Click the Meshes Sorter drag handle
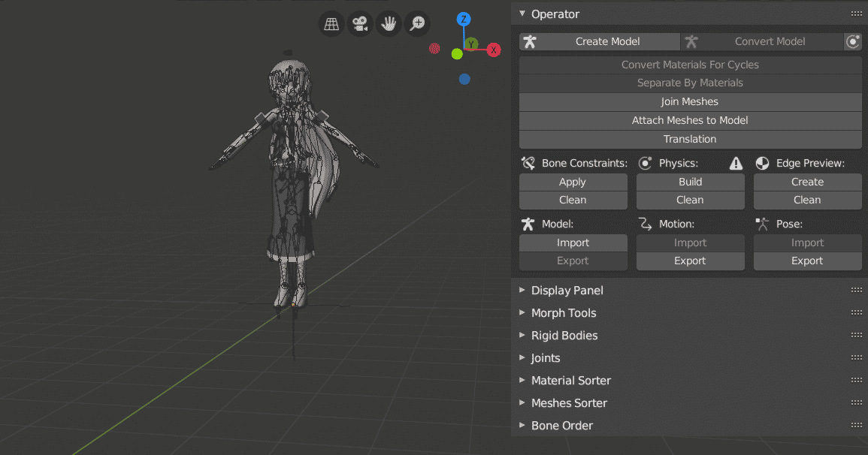 click(857, 402)
